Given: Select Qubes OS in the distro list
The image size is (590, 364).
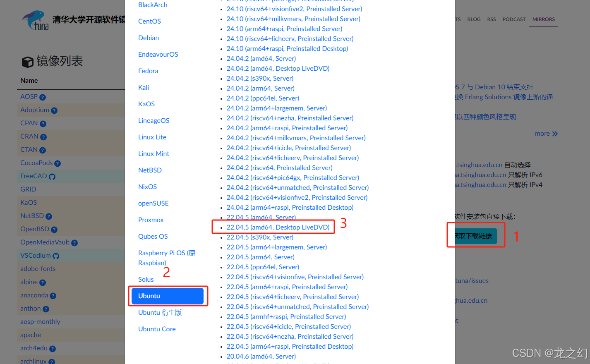Looking at the screenshot, I should (x=153, y=236).
